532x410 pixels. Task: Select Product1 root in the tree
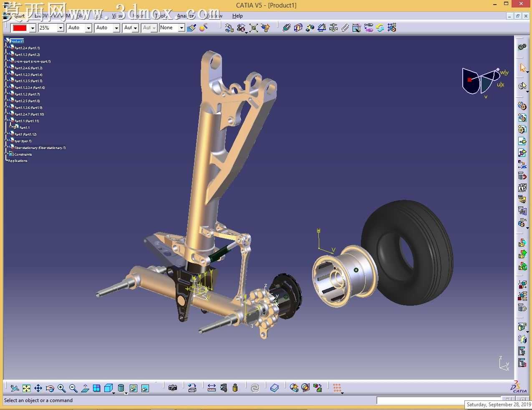pos(17,41)
